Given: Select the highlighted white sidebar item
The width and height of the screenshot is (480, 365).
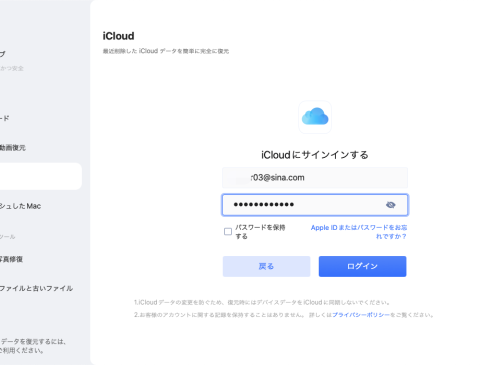Looking at the screenshot, I should point(41,176).
